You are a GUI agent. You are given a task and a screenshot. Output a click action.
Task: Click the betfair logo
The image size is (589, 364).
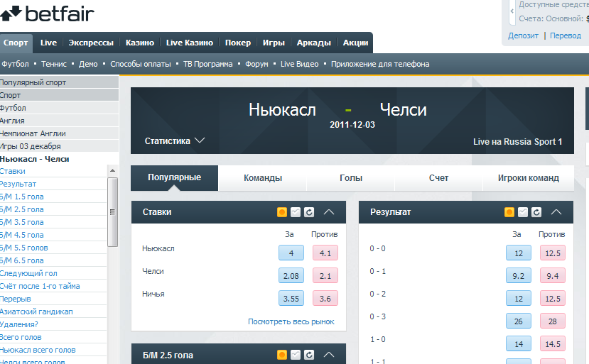click(47, 13)
